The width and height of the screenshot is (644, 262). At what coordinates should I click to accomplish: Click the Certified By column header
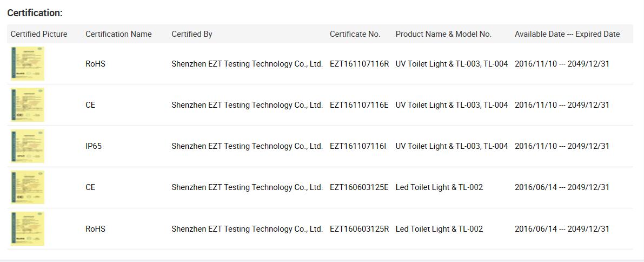point(191,34)
